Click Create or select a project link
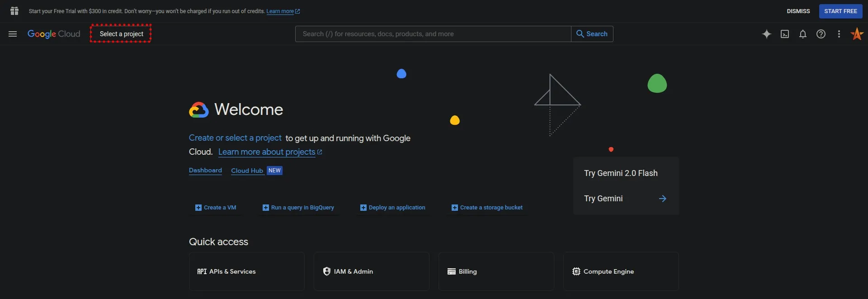The height and width of the screenshot is (299, 868). (235, 138)
